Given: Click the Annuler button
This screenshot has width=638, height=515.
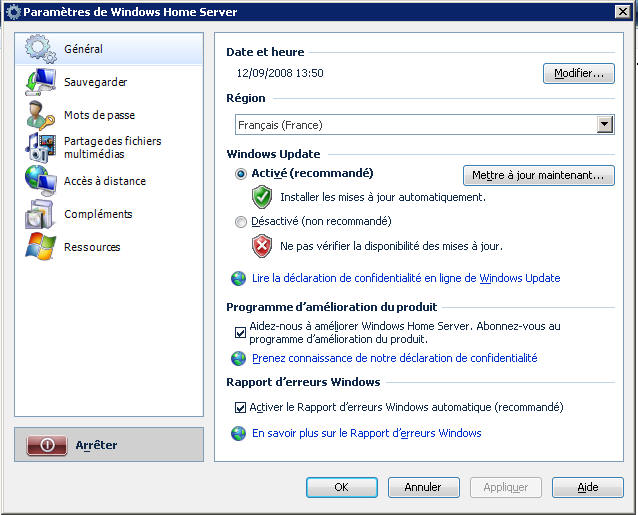Looking at the screenshot, I should 424,487.
